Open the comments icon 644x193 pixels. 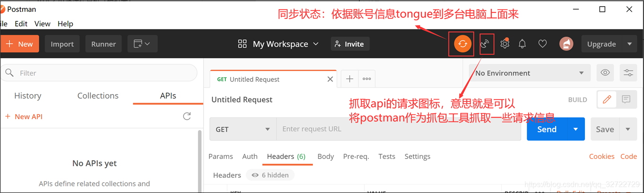[626, 99]
